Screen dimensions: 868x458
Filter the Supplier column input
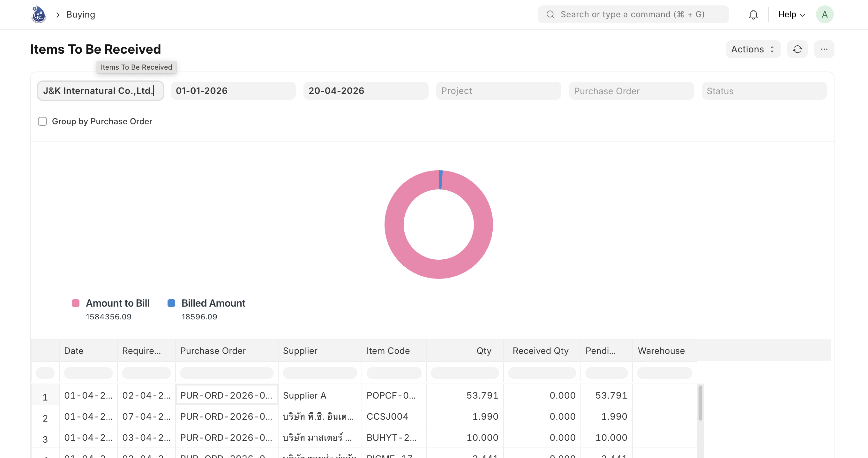(x=320, y=373)
